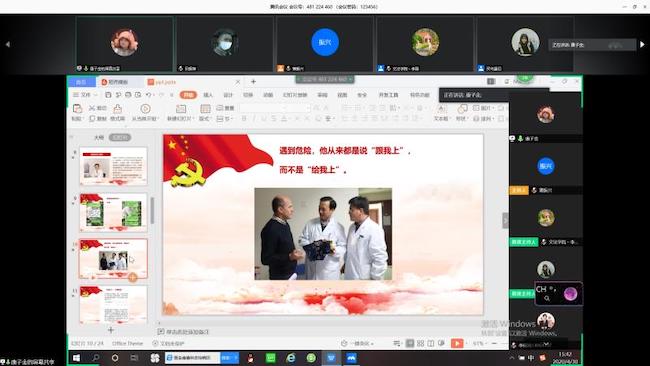Select slide 11 thumbnail in the panel
Screen dimensions: 650x366
click(x=113, y=304)
